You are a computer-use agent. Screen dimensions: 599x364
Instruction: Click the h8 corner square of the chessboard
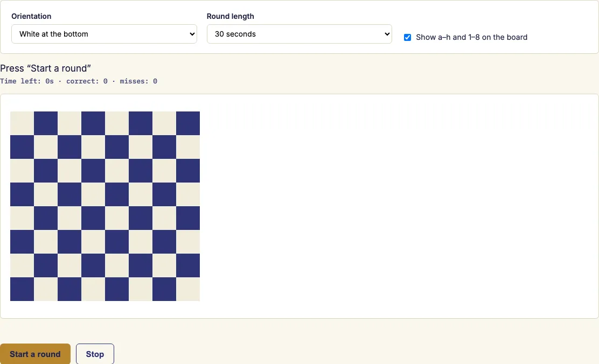pos(188,123)
